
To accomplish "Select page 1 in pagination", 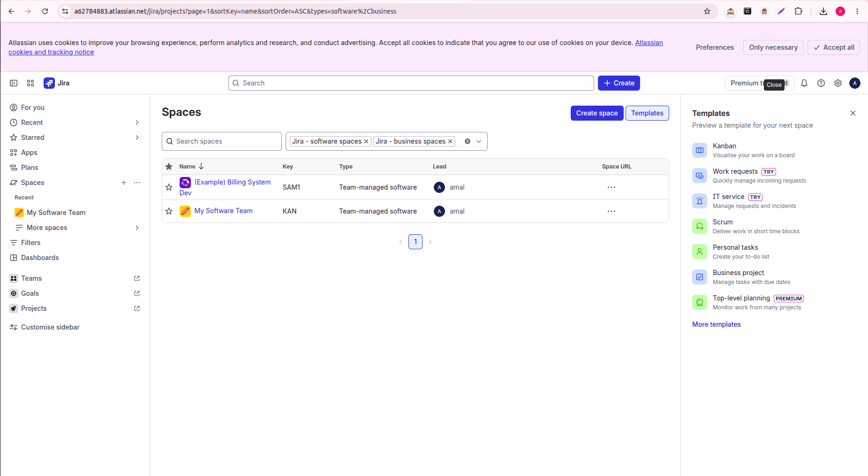I will pyautogui.click(x=415, y=242).
